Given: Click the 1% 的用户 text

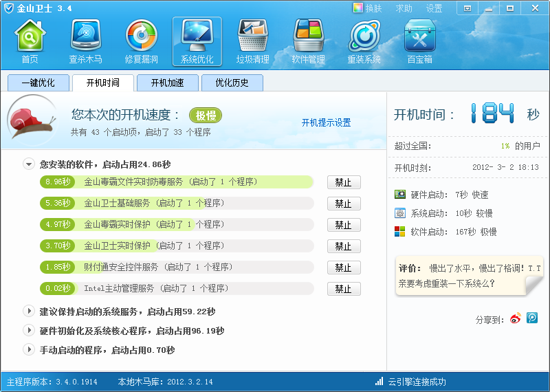Looking at the screenshot, I should click(520, 146).
